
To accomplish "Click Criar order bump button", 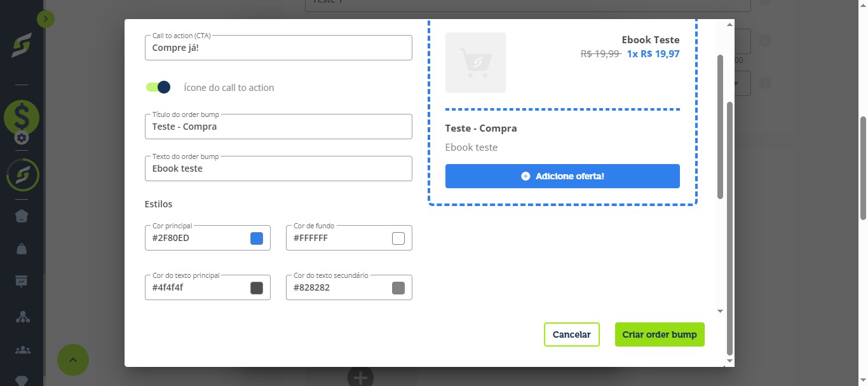I will click(660, 334).
